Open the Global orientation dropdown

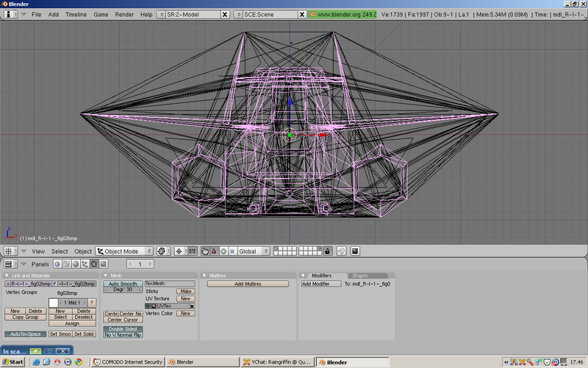coord(253,251)
